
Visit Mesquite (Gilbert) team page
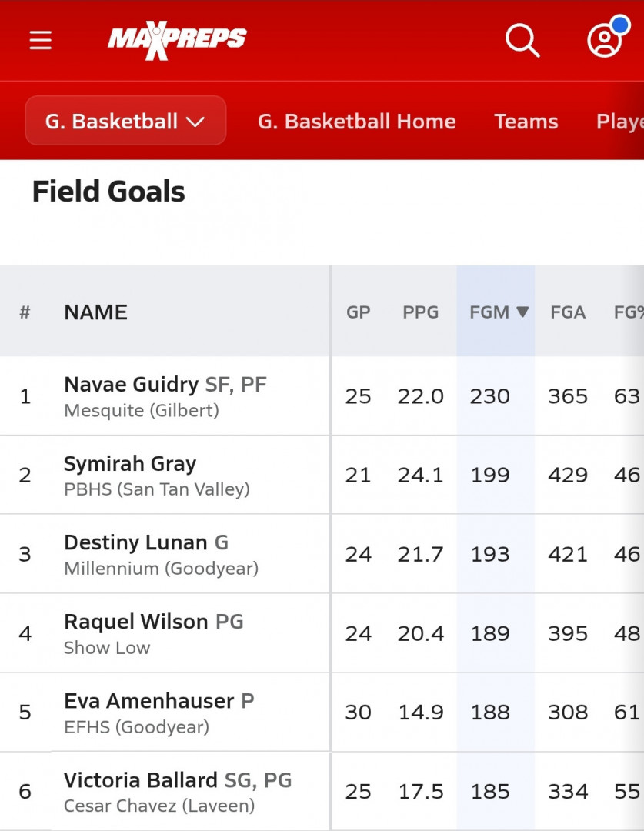(142, 410)
